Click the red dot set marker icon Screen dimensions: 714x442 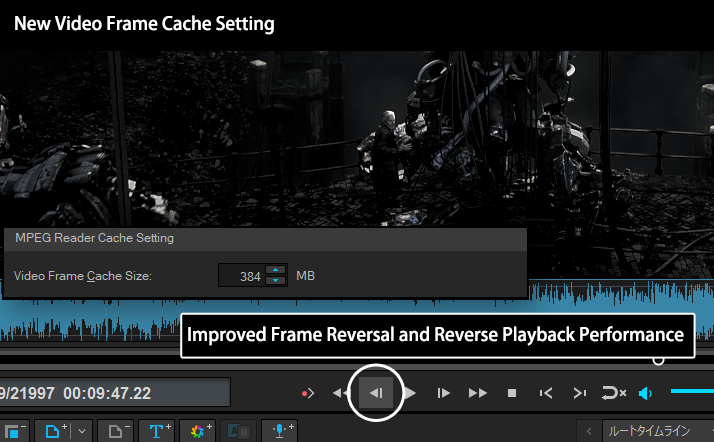(x=308, y=393)
